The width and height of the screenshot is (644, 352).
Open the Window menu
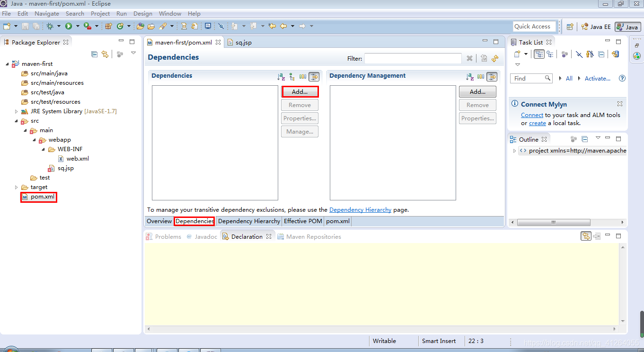[x=170, y=14]
